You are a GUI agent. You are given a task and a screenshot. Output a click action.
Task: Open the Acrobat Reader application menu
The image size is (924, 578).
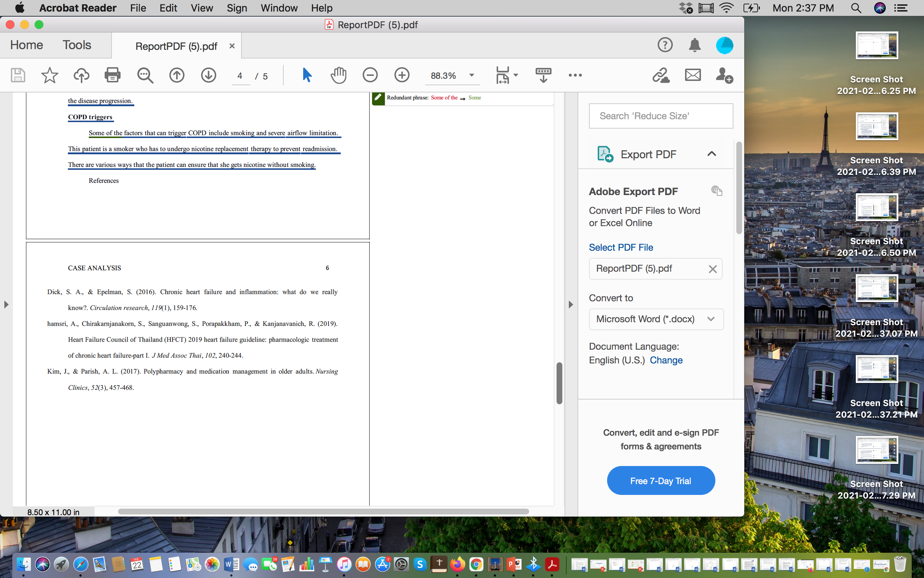[78, 8]
